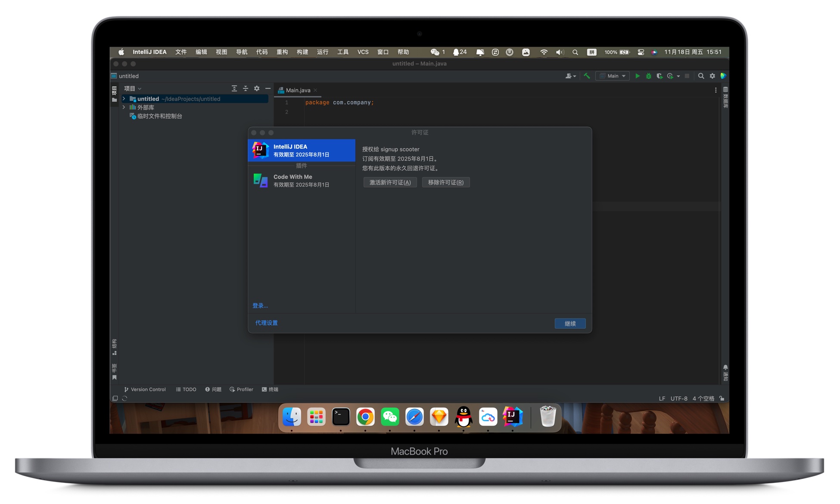
Task: Click UTF-8 encoding in status bar
Action: coord(679,398)
